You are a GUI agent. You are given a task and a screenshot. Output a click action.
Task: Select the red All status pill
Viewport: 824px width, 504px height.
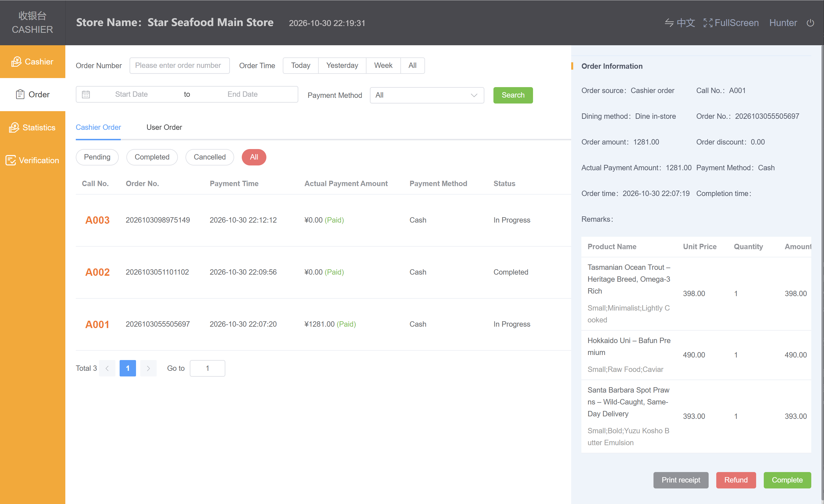pos(254,157)
